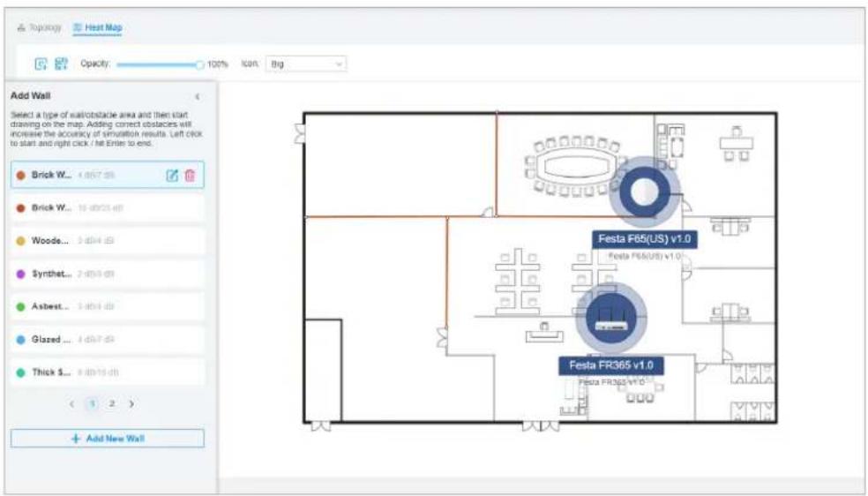
Task: Open the Icon size dropdown showing Big
Action: pyautogui.click(x=306, y=64)
